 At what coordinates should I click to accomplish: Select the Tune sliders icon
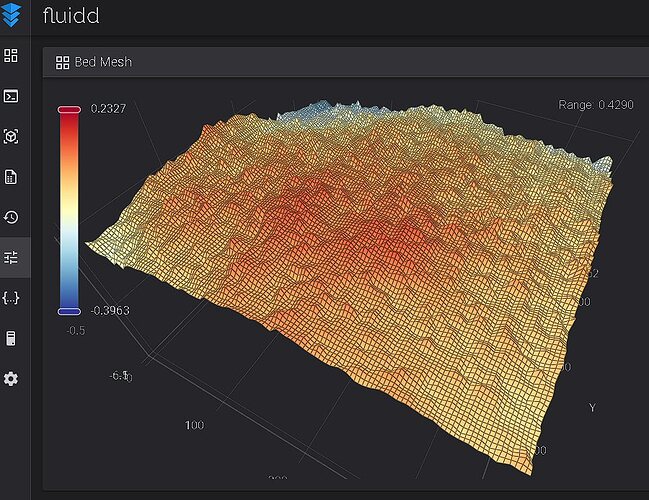[11, 257]
